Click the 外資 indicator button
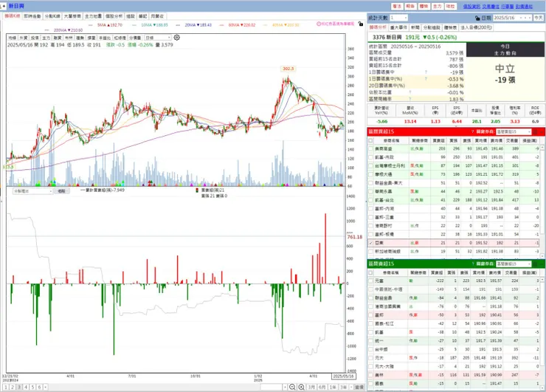Screen dimensions: 546x392 click(x=24, y=38)
